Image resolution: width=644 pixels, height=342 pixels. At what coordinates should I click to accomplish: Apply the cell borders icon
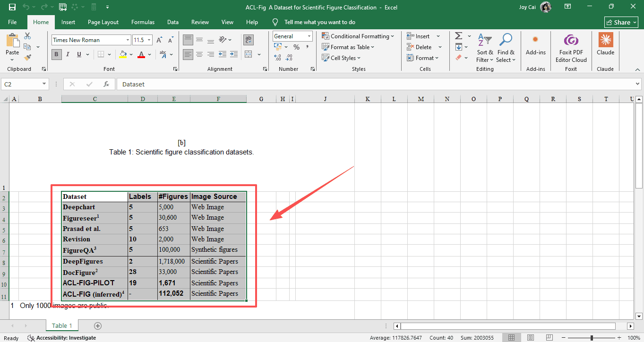pyautogui.click(x=101, y=54)
